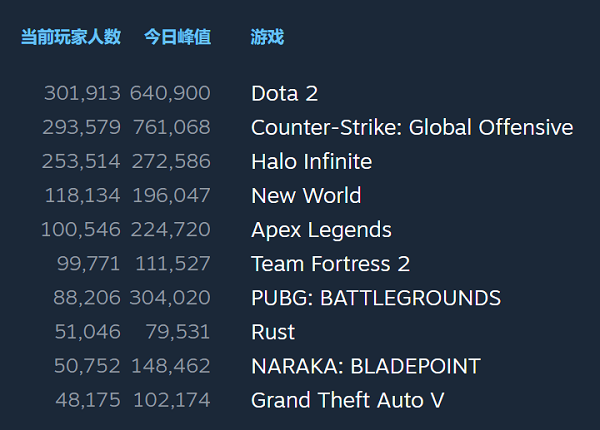Click the 761,068 peak value

[x=170, y=128]
